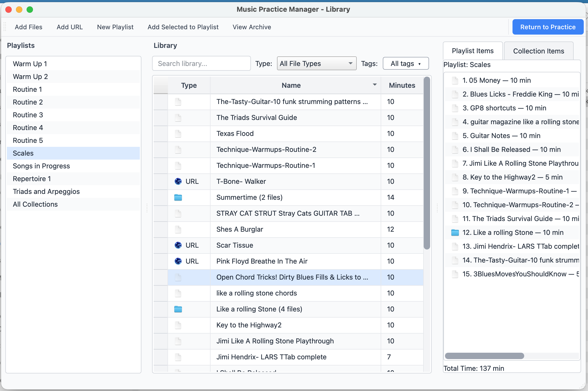Select 2. Blues Licks - Freddie King item
This screenshot has height=391, width=588.
(512, 94)
